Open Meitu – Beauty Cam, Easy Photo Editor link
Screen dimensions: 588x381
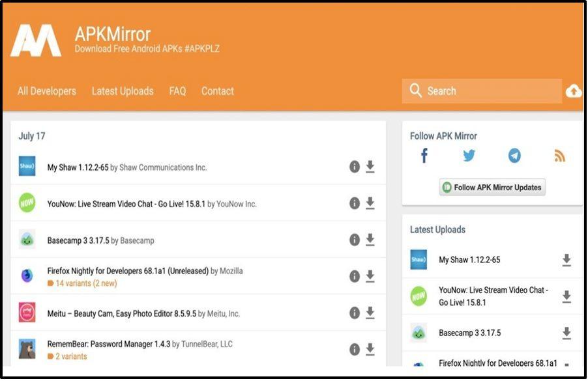click(121, 313)
